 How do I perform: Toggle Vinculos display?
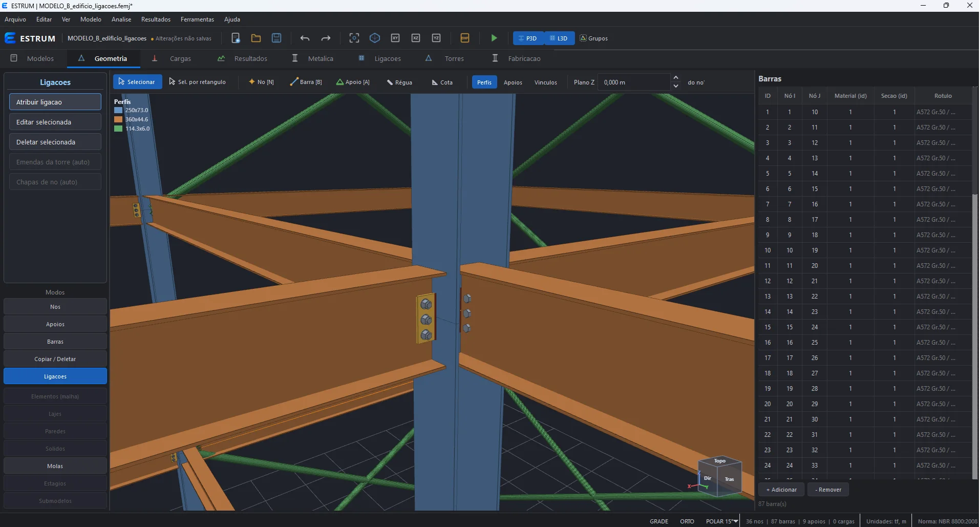tap(546, 82)
